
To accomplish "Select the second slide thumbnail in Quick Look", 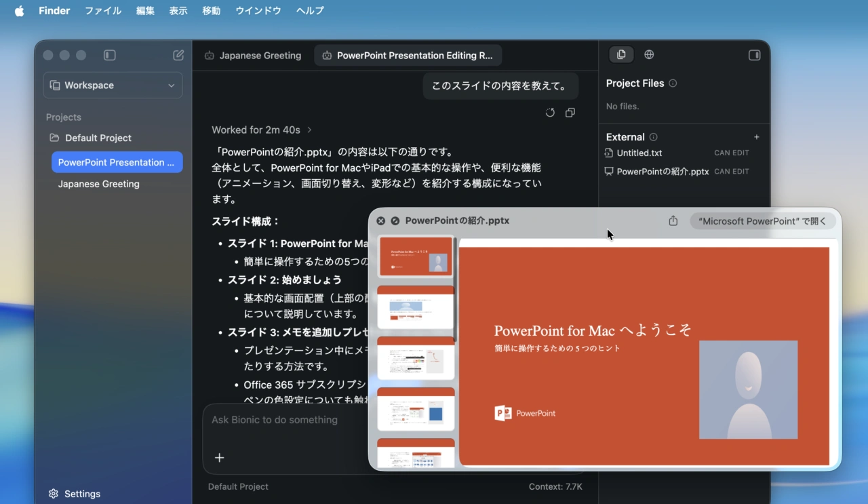I will 416,307.
